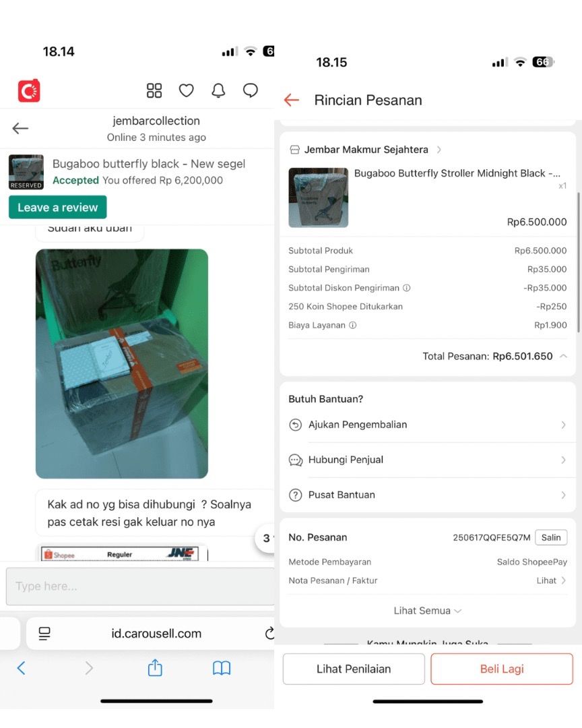The image size is (582, 728).
Task: Tap the Safari forward arrow
Action: (x=89, y=668)
